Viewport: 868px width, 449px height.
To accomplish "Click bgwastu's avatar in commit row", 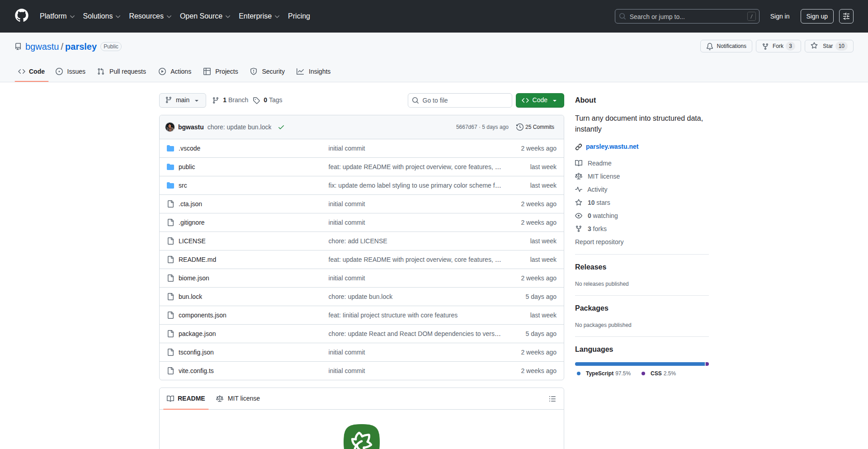I will tap(170, 127).
